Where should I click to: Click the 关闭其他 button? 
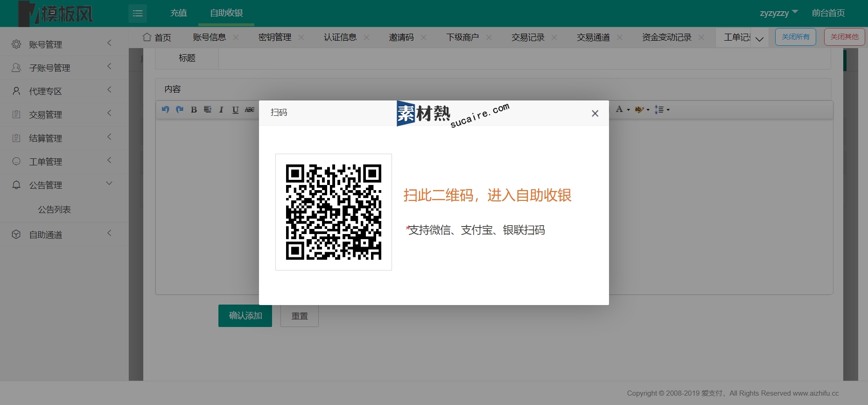point(845,37)
